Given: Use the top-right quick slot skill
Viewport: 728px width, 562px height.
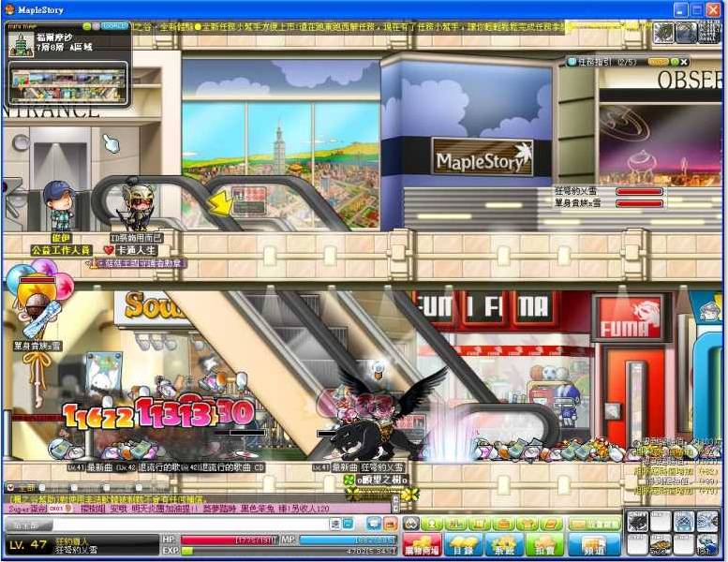Looking at the screenshot, I should coord(708,522).
